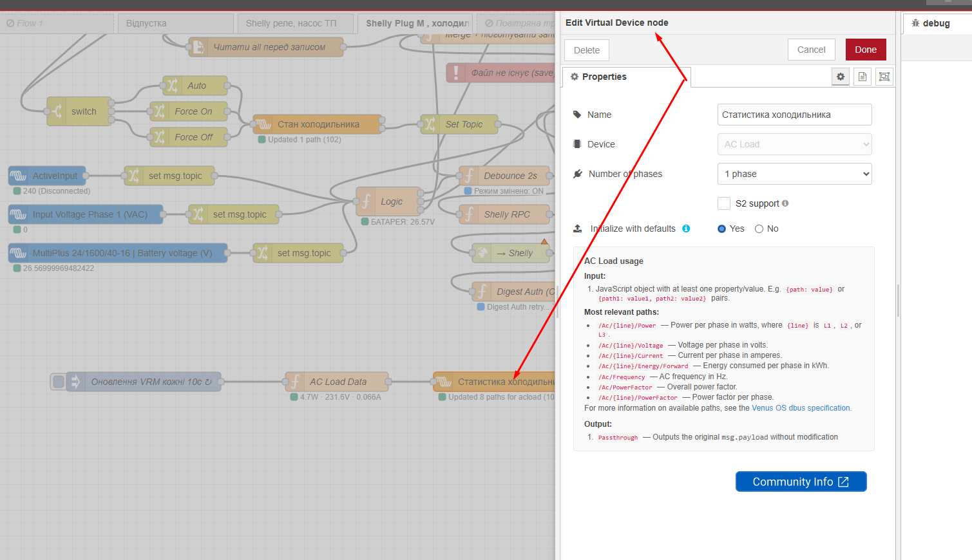Open node settings gear icon
The width and height of the screenshot is (972, 560).
click(x=840, y=77)
